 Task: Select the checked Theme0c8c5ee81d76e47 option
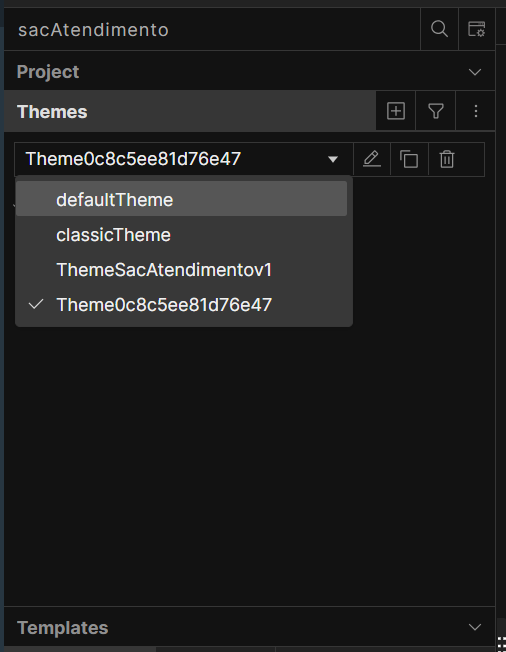point(181,305)
